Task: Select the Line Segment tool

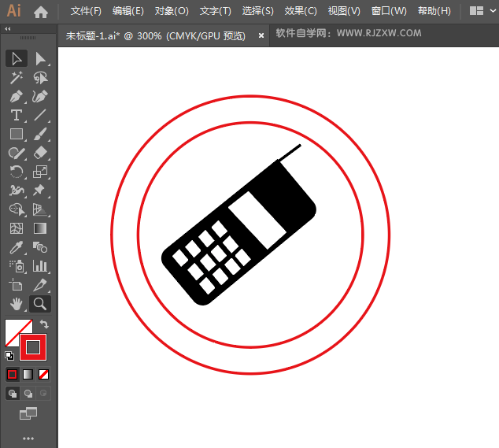Action: click(40, 115)
